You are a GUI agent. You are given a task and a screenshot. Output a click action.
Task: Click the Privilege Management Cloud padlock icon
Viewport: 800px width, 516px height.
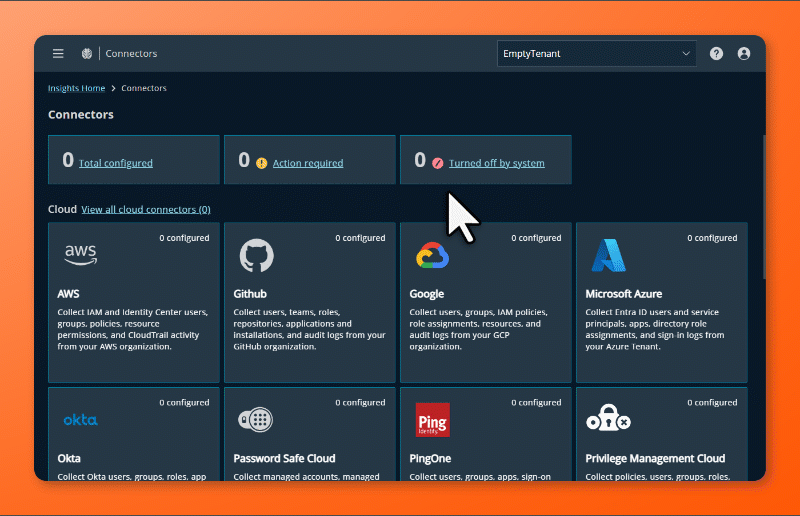(x=609, y=418)
